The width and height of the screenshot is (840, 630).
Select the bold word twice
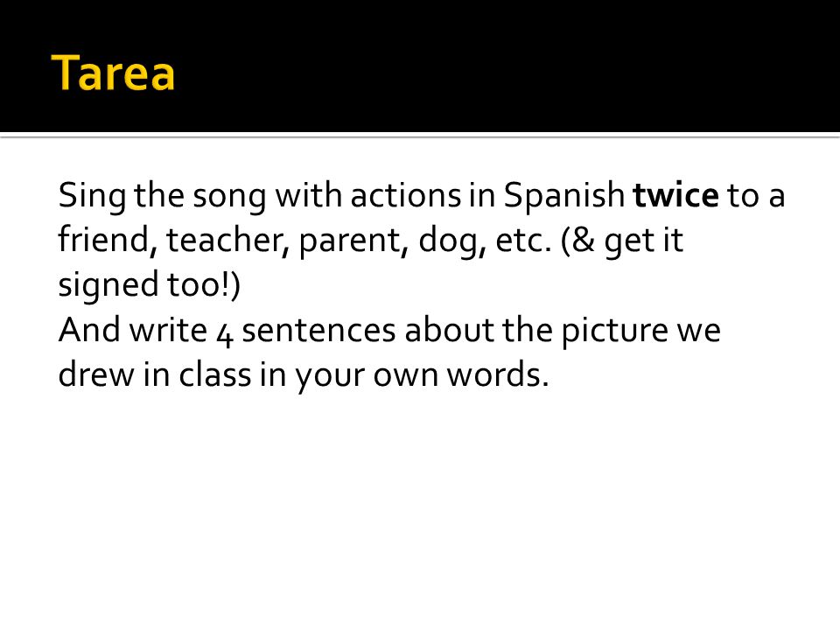[675, 195]
